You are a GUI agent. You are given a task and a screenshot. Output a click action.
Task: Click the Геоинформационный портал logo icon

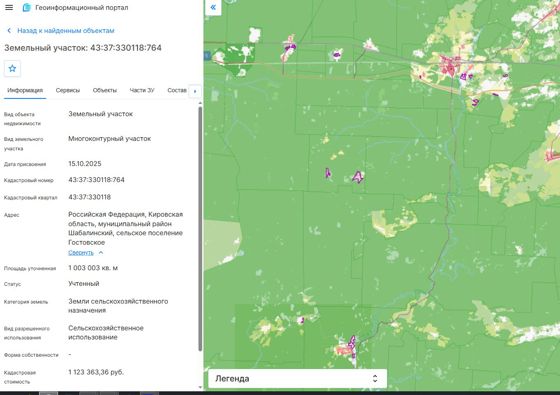pyautogui.click(x=26, y=8)
